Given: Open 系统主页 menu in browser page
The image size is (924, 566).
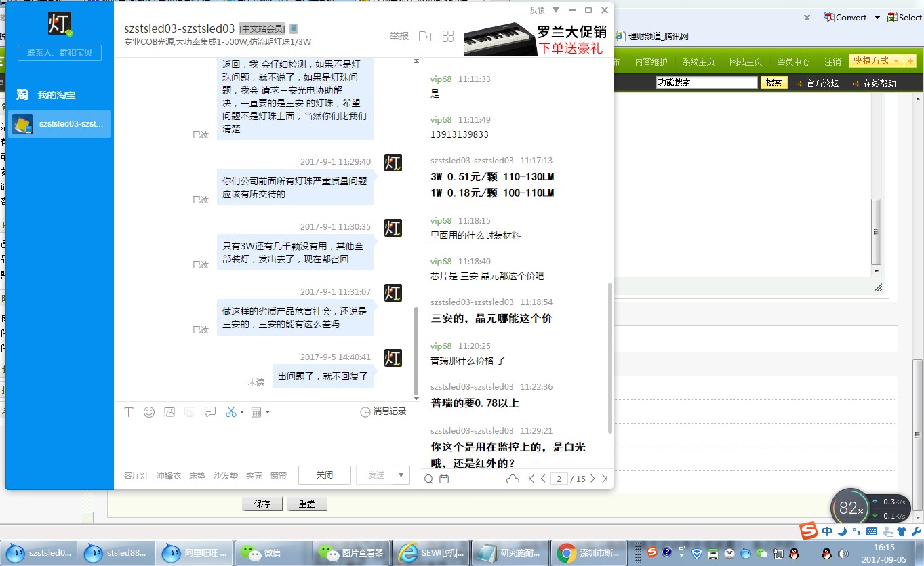Looking at the screenshot, I should pyautogui.click(x=698, y=62).
